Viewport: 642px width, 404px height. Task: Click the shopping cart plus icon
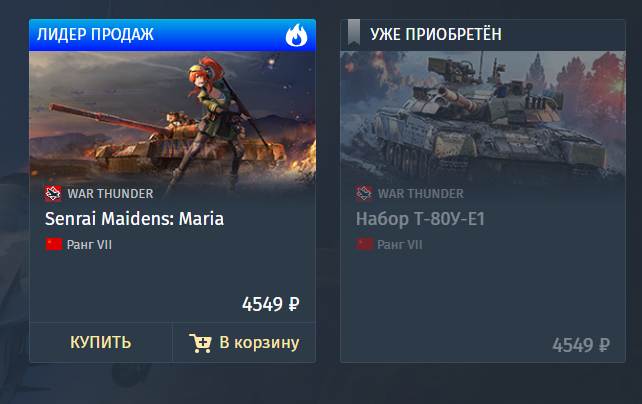point(200,343)
